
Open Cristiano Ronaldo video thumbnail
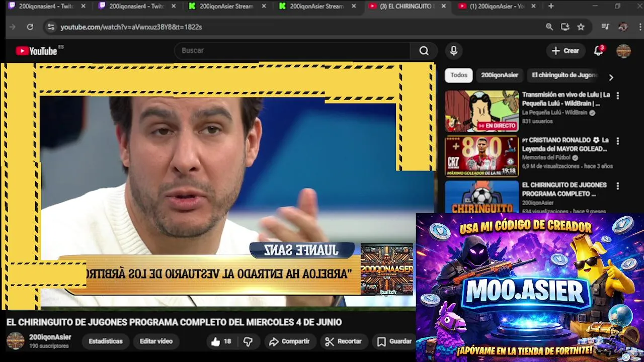[481, 156]
